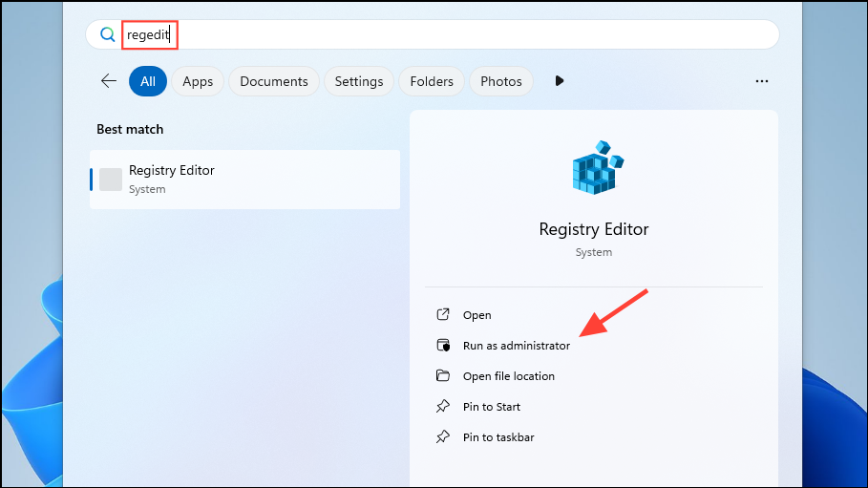Choose Pin to taskbar

click(498, 437)
